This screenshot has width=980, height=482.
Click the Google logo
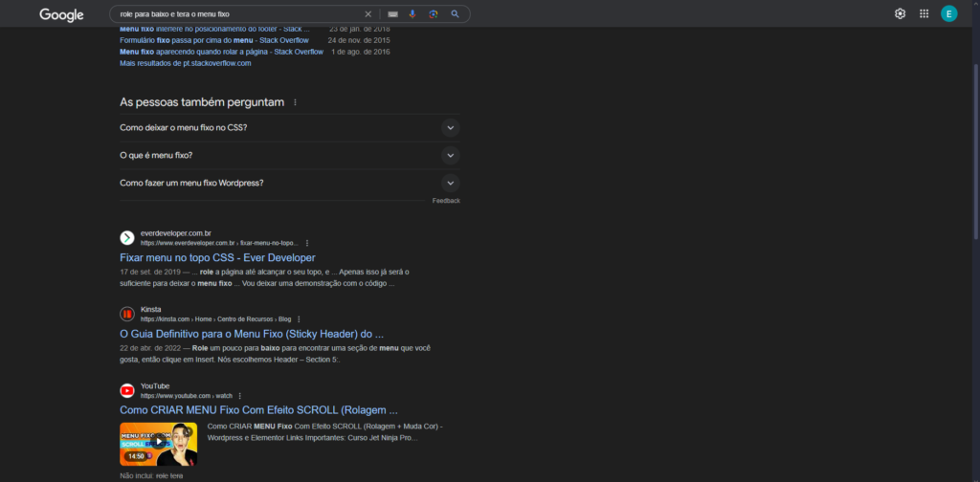click(61, 14)
